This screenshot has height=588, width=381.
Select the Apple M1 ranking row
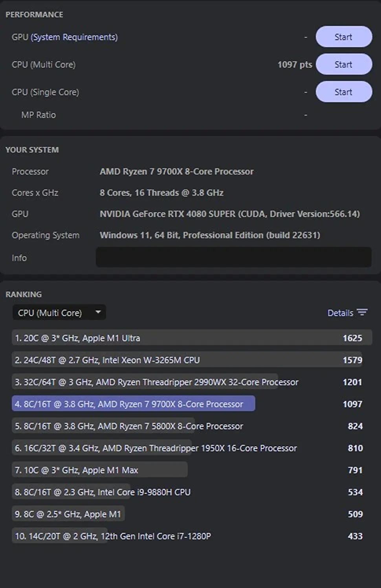tap(192, 514)
